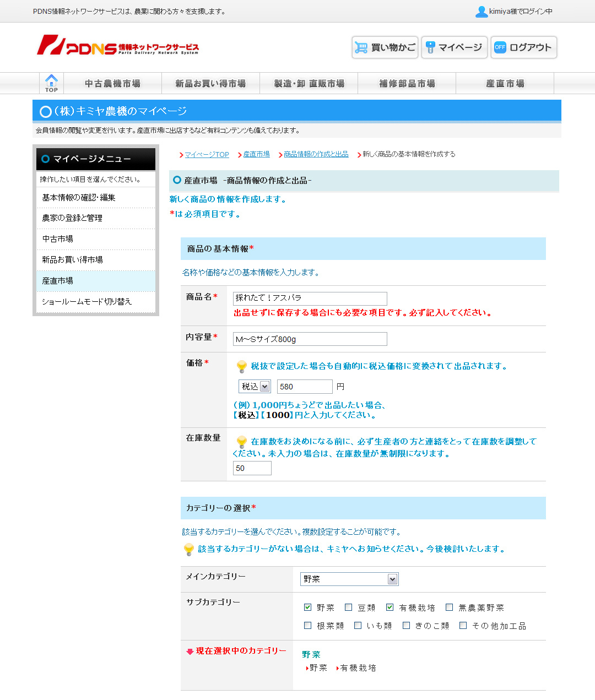Uncheck the 野菜 subcategory checkbox
This screenshot has height=700, width=595.
[307, 607]
